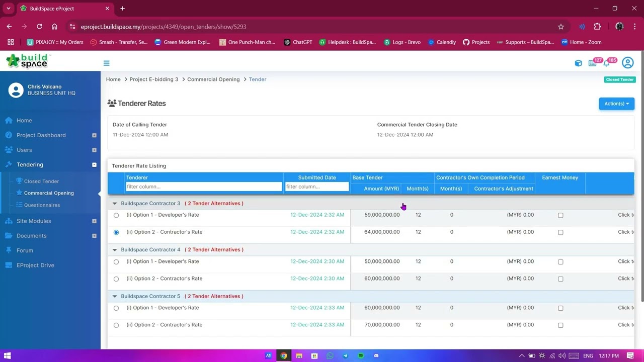
Task: Click the browser address bar URL
Action: click(164, 27)
